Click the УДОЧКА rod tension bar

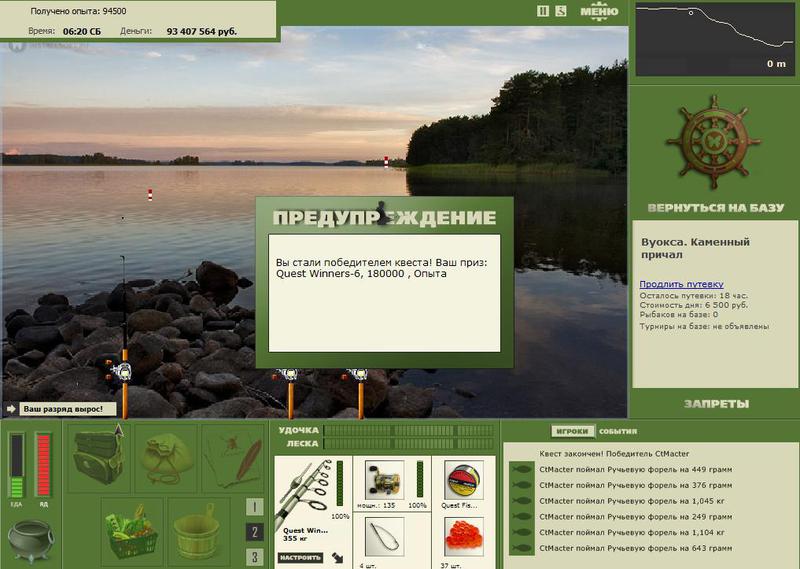[x=409, y=430]
